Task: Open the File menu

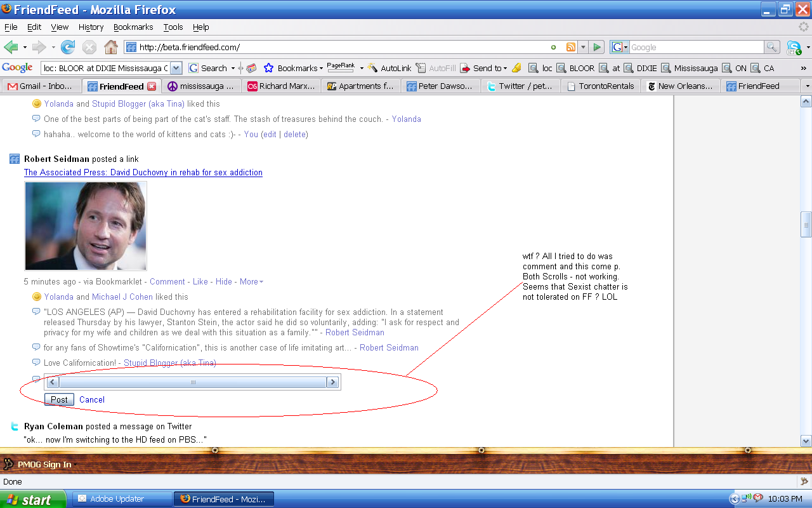Action: click(11, 27)
